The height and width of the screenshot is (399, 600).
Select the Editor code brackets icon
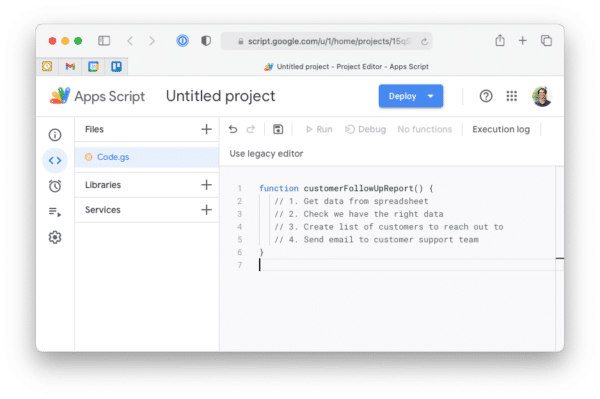[55, 160]
